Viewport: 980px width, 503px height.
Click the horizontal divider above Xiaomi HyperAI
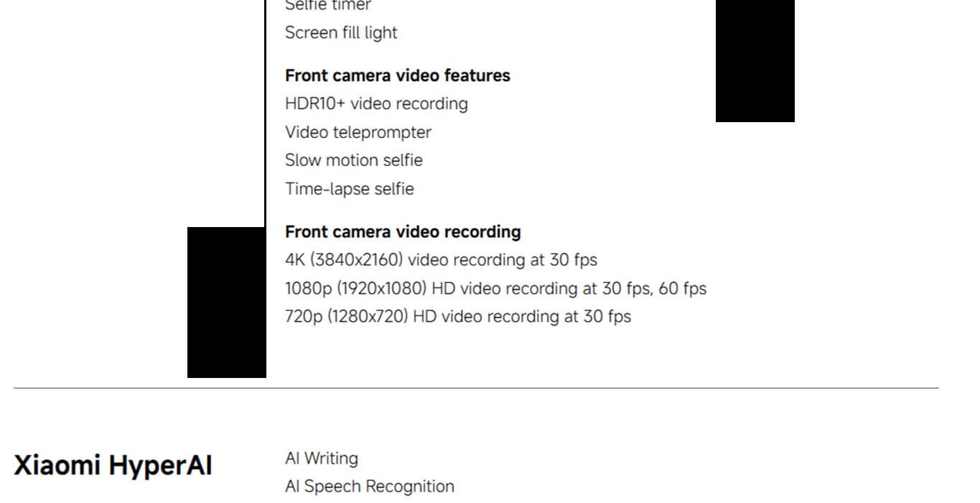(475, 388)
